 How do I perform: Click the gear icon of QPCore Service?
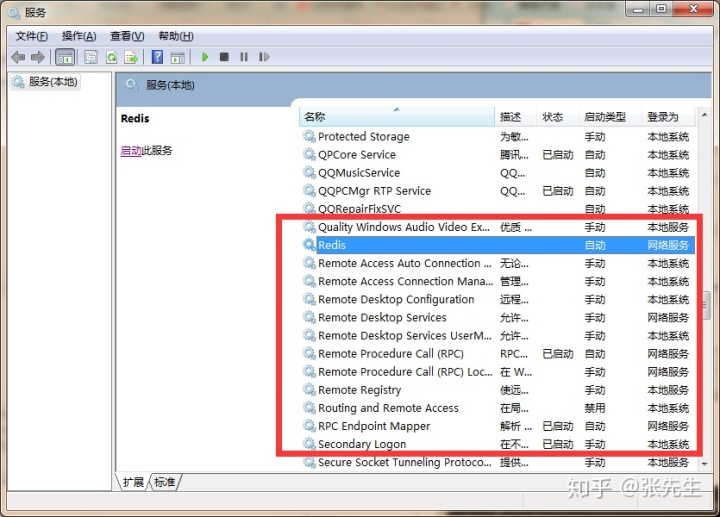pyautogui.click(x=309, y=154)
